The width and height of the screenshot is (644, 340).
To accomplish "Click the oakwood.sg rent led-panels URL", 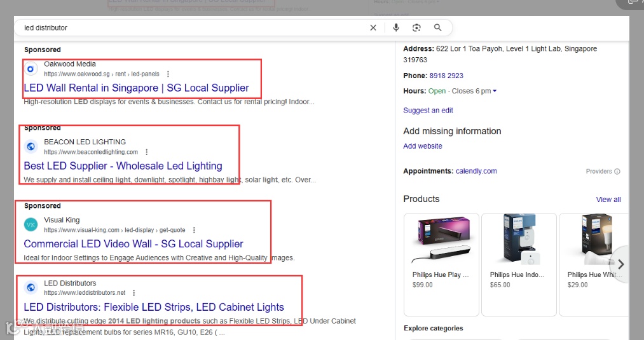I will tap(102, 74).
